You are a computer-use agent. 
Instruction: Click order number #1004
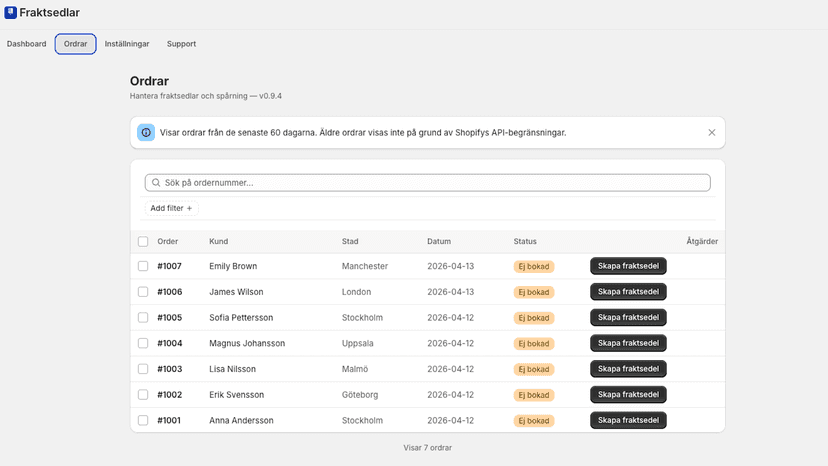[170, 343]
